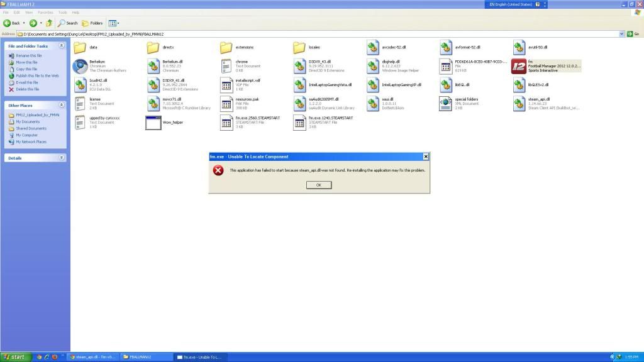Select the steam_api.dll file icon

click(519, 104)
